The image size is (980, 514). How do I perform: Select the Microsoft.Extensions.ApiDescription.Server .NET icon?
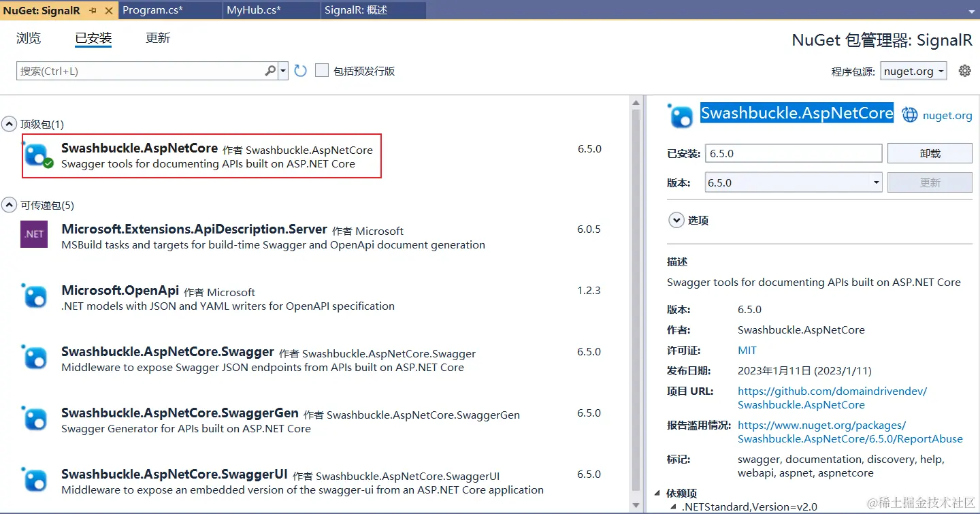[33, 236]
